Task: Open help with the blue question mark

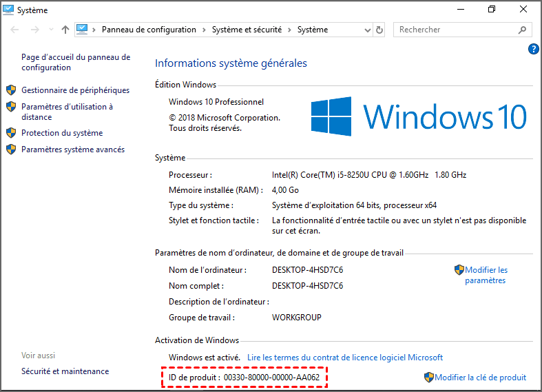Action: [x=533, y=49]
